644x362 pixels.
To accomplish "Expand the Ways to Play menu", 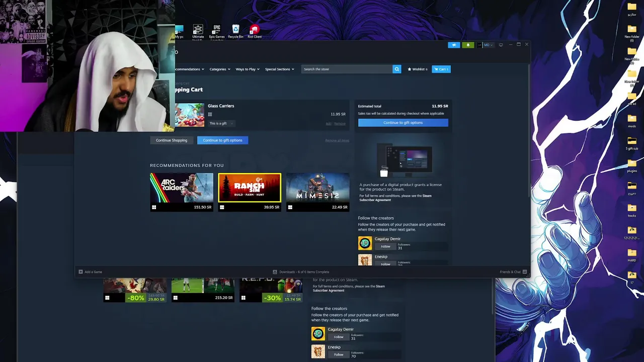I will (x=248, y=69).
